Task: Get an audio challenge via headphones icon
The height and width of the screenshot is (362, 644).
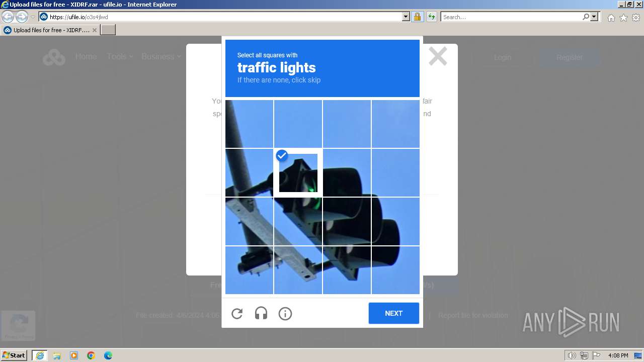Action: click(261, 314)
